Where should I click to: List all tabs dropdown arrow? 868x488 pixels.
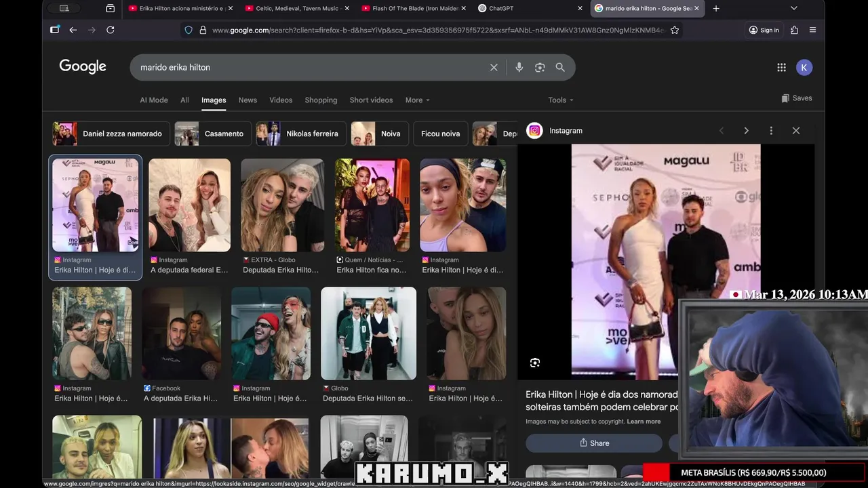793,8
